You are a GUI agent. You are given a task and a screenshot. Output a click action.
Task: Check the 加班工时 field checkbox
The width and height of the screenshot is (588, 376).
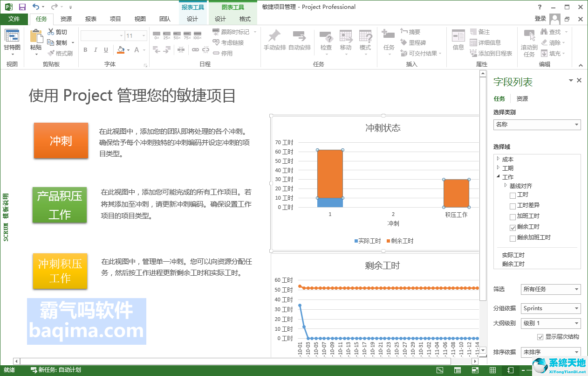(x=513, y=216)
